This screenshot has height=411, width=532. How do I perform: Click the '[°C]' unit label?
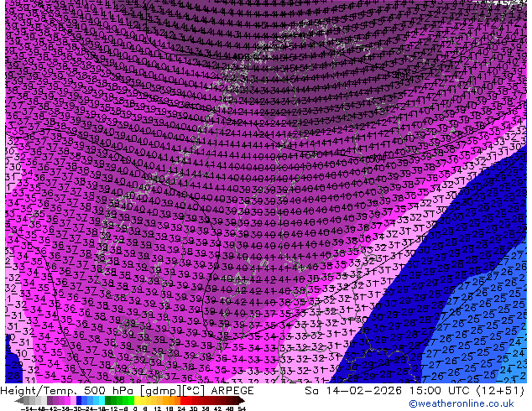point(194,391)
